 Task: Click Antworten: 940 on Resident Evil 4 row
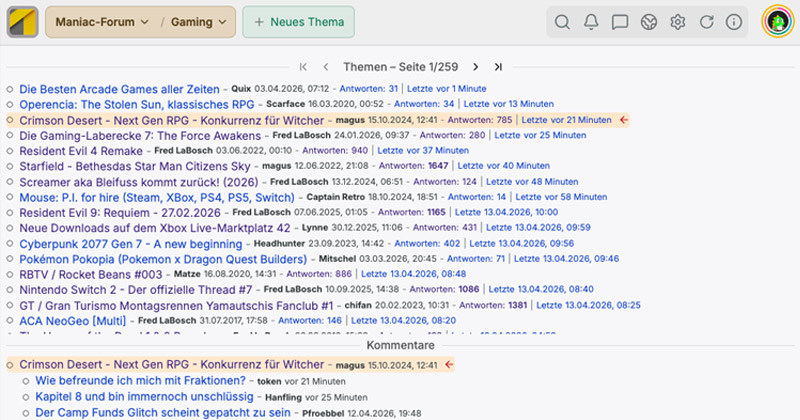(335, 151)
